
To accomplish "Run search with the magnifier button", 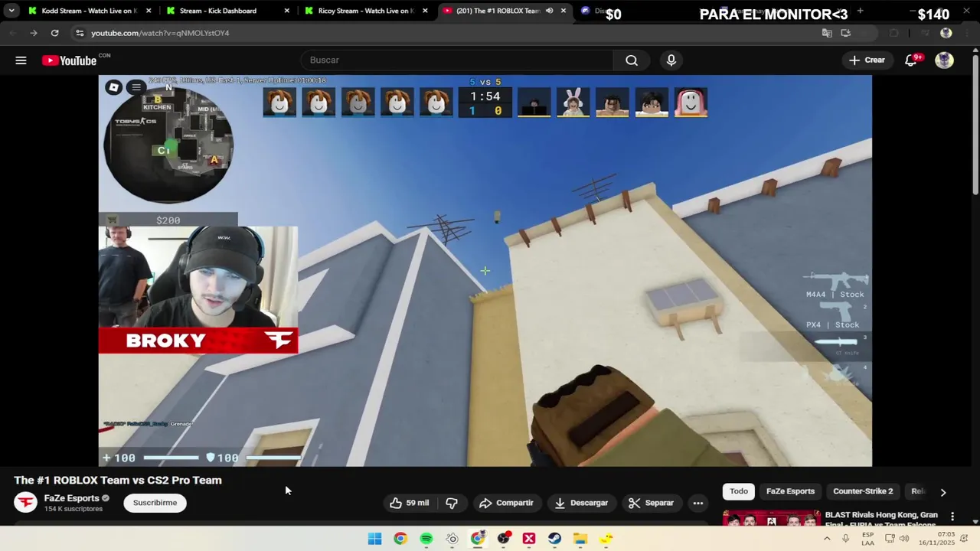I will (632, 60).
